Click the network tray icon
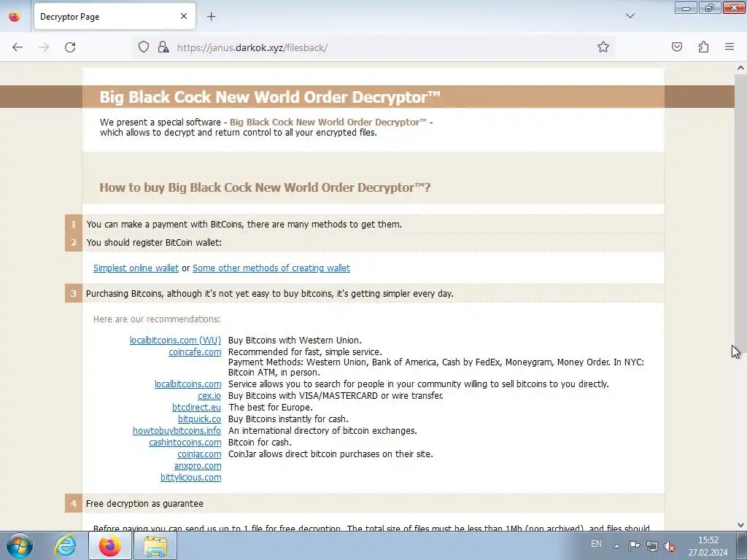 click(651, 545)
